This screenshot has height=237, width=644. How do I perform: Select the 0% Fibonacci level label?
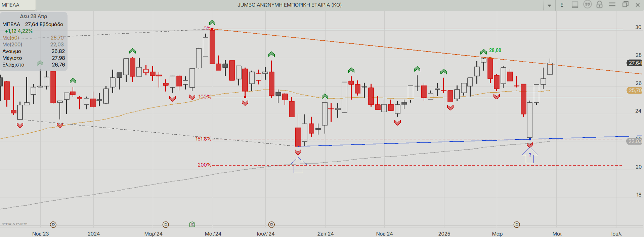[x=207, y=29]
